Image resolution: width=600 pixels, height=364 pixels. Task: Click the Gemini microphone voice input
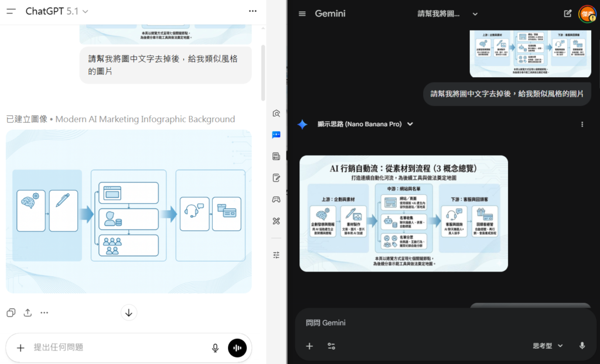point(582,346)
